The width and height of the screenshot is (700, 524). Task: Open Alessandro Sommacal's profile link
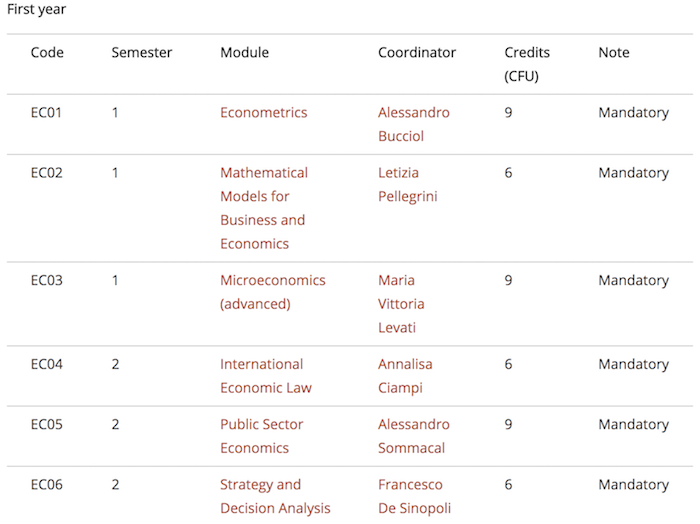[x=413, y=436]
